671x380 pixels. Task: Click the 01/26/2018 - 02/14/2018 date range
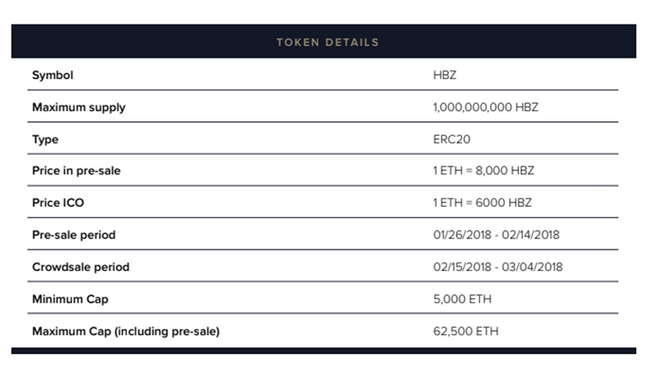click(496, 235)
